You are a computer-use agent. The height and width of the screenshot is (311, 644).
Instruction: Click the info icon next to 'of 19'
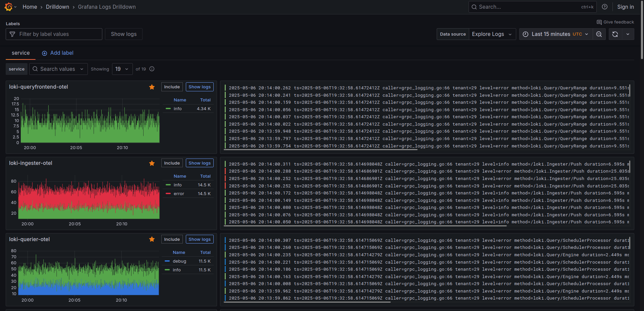[x=152, y=69]
